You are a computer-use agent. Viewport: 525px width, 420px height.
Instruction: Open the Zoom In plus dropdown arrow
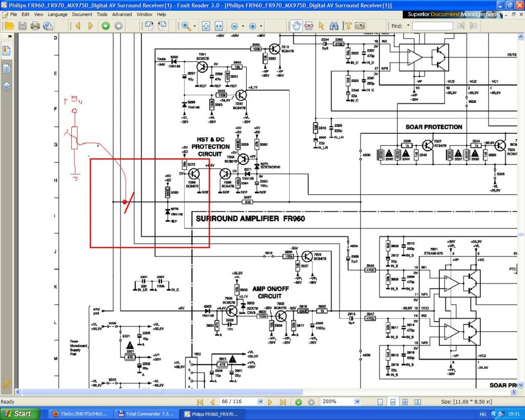pos(261,26)
